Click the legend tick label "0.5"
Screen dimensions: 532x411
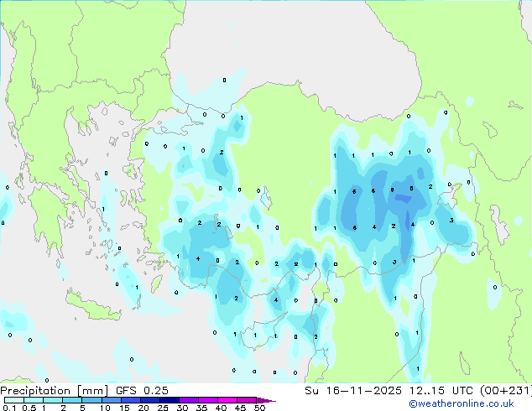point(29,408)
